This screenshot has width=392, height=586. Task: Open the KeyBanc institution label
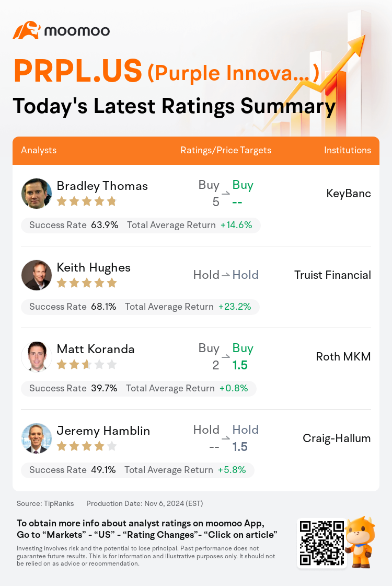349,194
